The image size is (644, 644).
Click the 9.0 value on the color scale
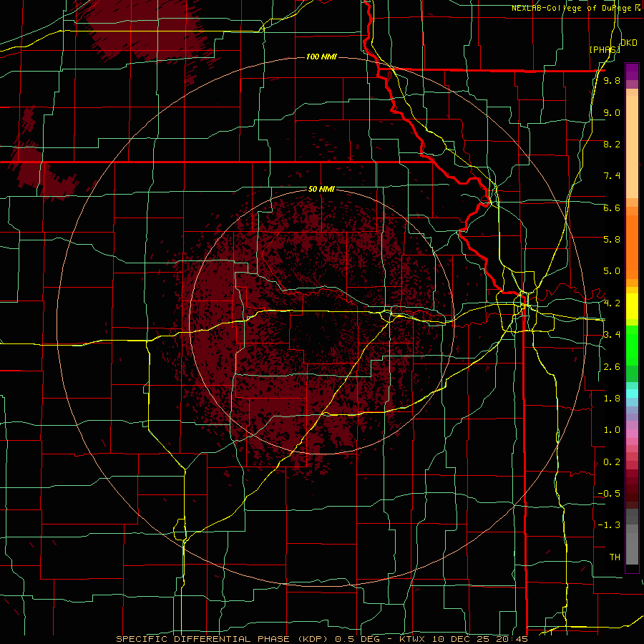(x=612, y=112)
